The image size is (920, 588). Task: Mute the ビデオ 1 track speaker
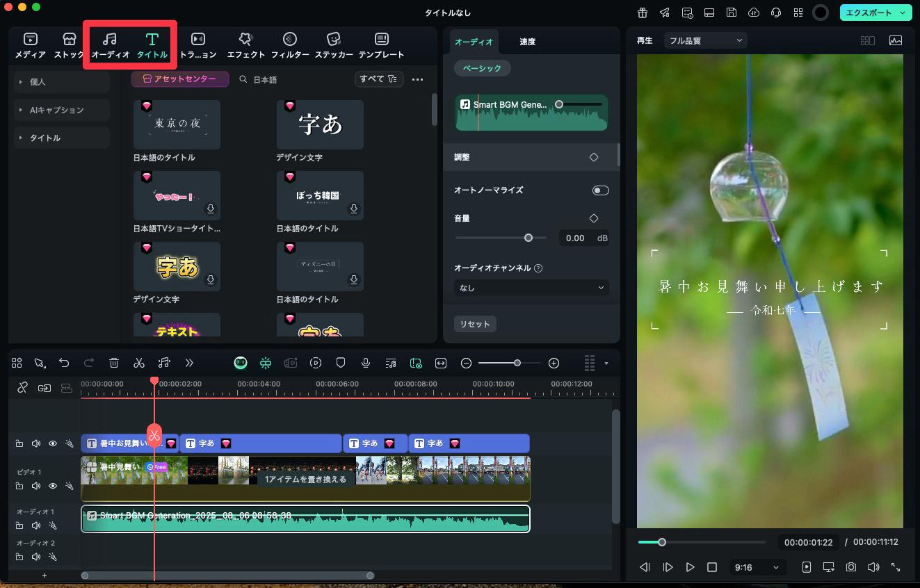click(36, 486)
